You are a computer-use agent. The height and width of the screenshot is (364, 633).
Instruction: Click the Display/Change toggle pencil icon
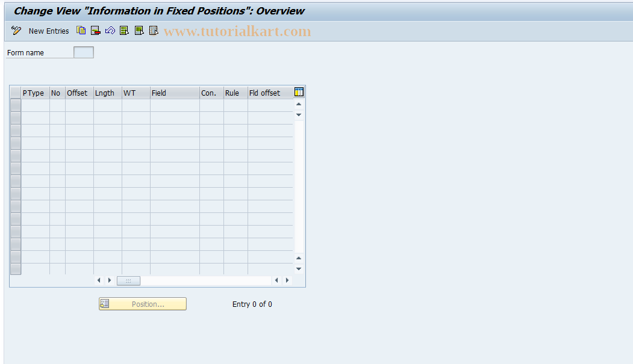pos(16,31)
